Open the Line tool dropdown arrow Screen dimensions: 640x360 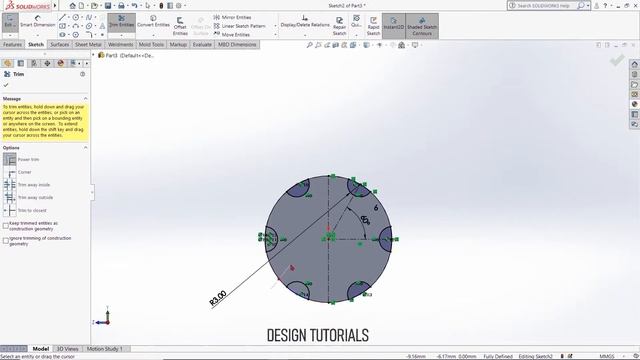pos(69,18)
